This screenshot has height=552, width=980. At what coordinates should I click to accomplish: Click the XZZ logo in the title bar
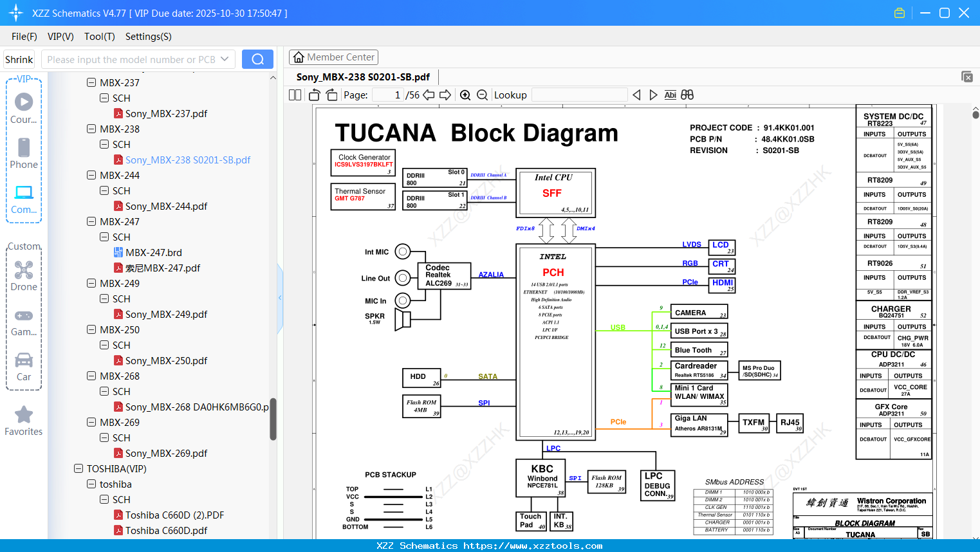point(15,13)
